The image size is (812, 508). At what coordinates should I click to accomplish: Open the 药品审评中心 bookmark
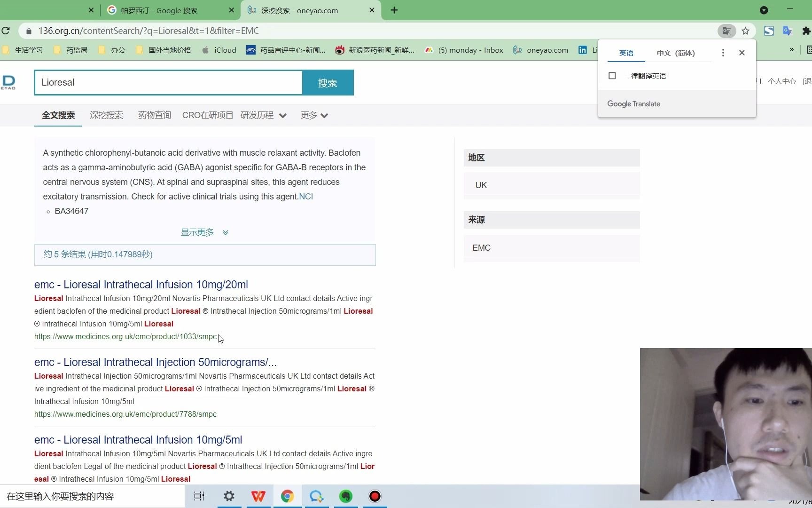pyautogui.click(x=286, y=50)
